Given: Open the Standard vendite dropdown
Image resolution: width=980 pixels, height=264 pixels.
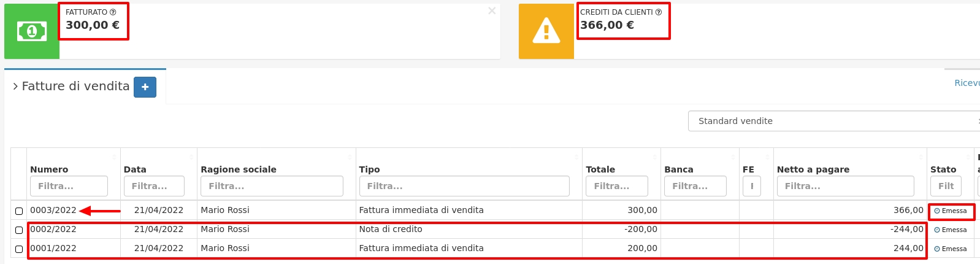Looking at the screenshot, I should (834, 121).
